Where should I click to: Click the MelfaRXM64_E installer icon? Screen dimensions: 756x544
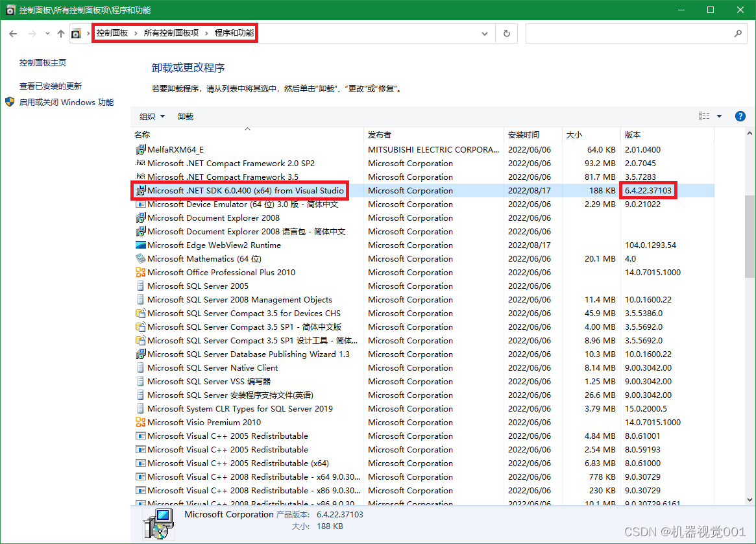click(x=140, y=149)
